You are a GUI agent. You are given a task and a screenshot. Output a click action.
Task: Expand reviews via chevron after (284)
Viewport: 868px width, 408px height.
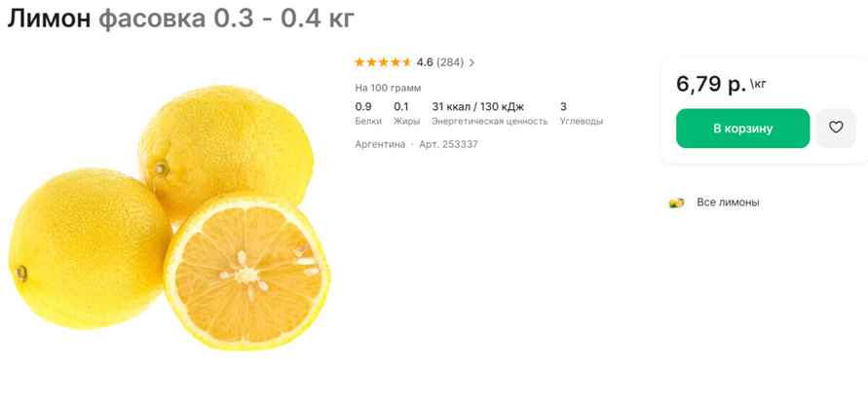tap(472, 62)
